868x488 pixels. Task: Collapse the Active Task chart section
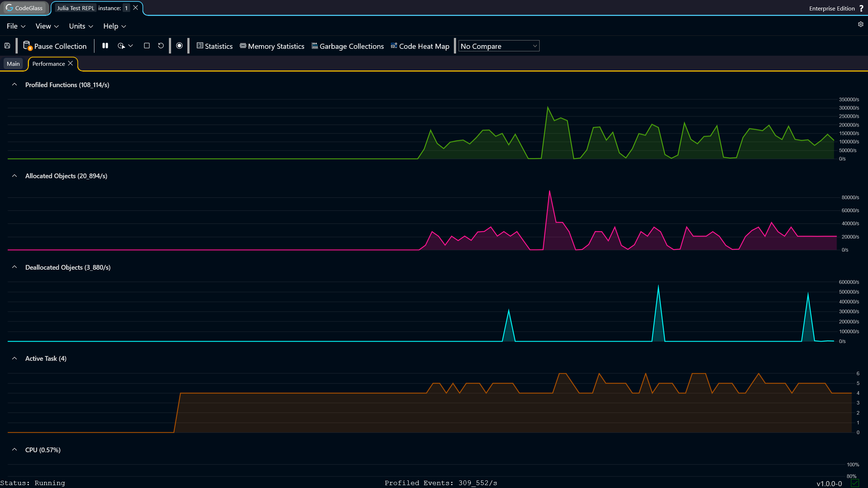pos(14,359)
